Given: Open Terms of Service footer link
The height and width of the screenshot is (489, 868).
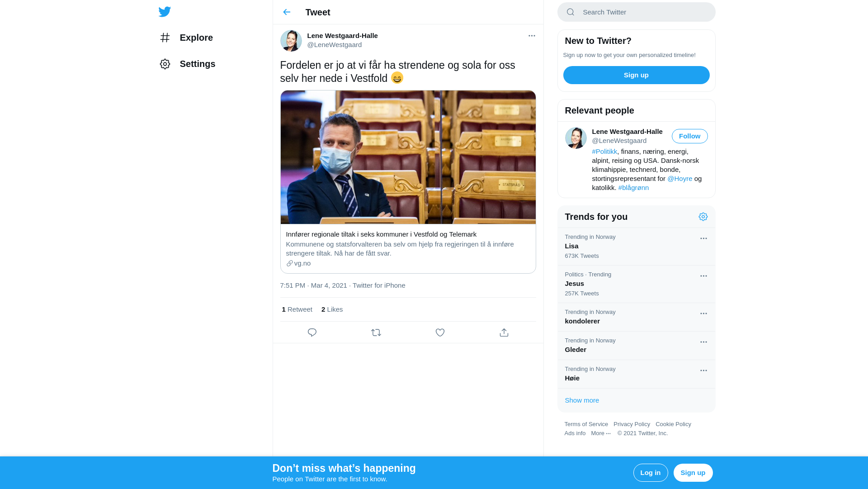Looking at the screenshot, I should pyautogui.click(x=586, y=424).
